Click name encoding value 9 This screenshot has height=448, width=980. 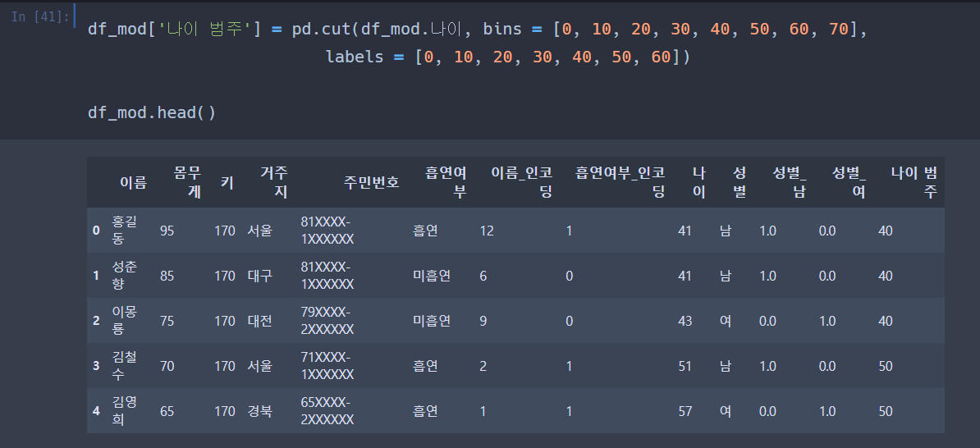[483, 321]
